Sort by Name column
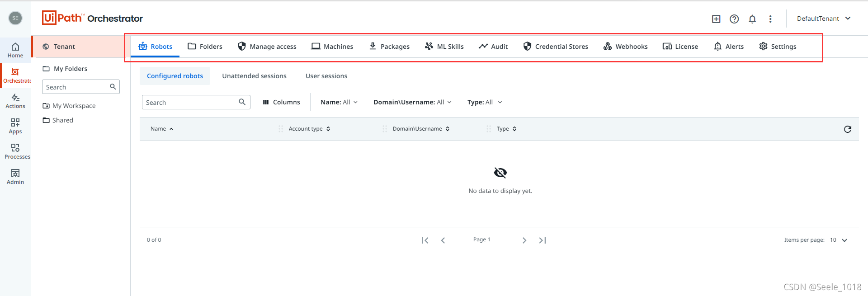This screenshot has height=296, width=868. (x=162, y=129)
